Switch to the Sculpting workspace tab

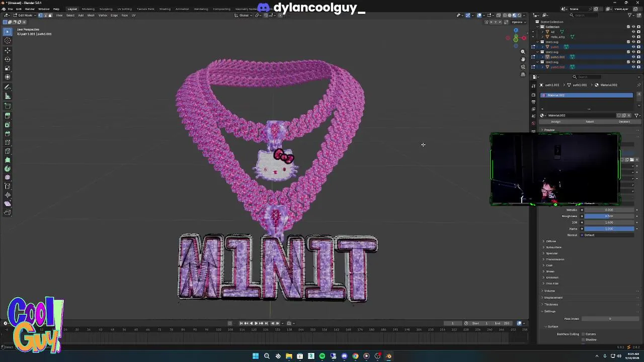[106, 9]
